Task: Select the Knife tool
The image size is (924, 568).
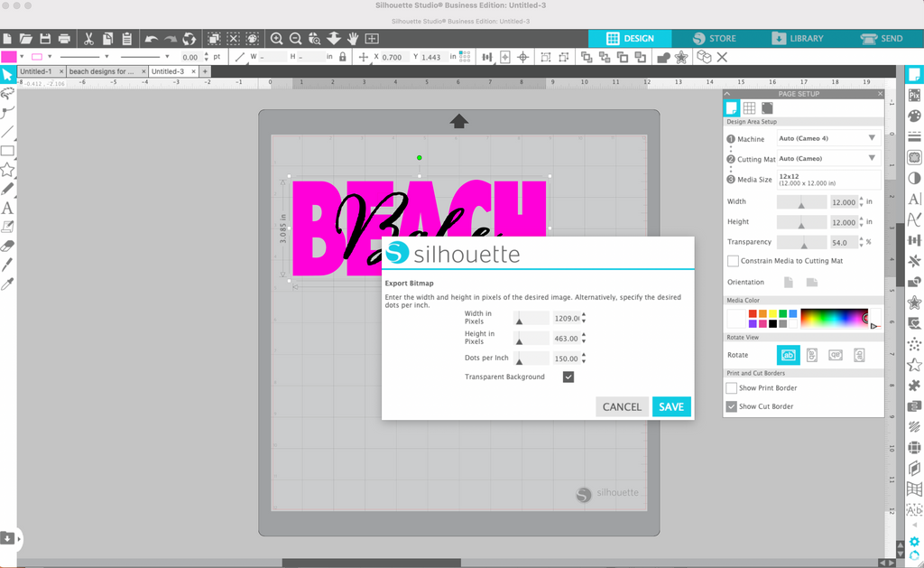Action: [7, 265]
